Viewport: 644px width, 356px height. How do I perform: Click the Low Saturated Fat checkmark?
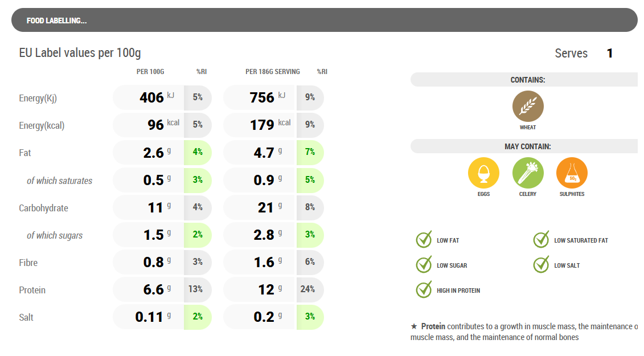coord(541,240)
